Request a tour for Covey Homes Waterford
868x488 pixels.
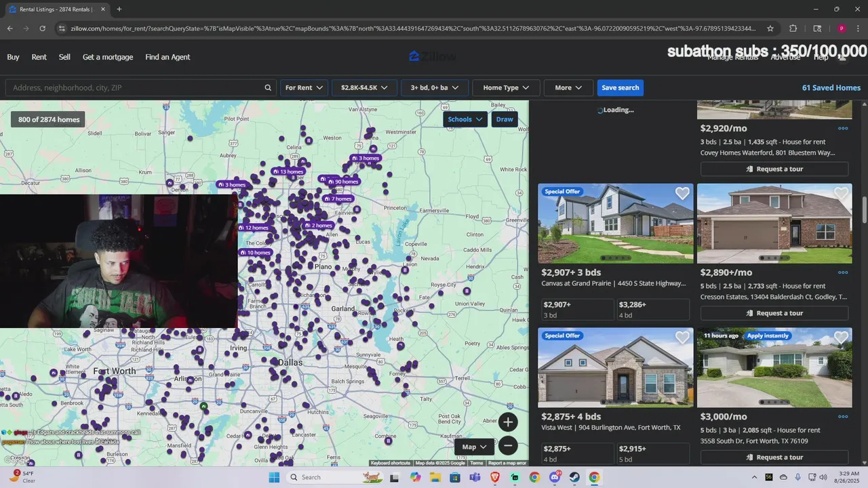click(x=774, y=169)
